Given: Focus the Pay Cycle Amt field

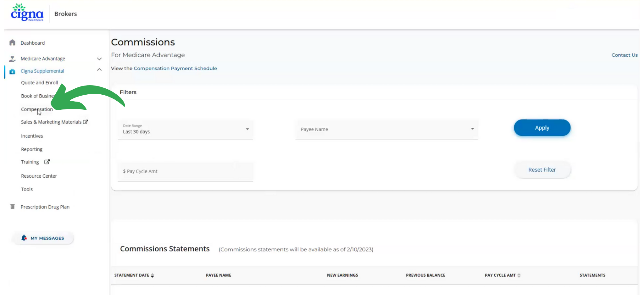Looking at the screenshot, I should (x=185, y=171).
